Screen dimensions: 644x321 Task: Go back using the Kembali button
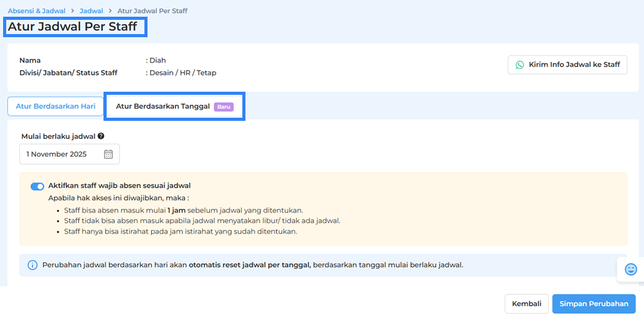tap(526, 304)
